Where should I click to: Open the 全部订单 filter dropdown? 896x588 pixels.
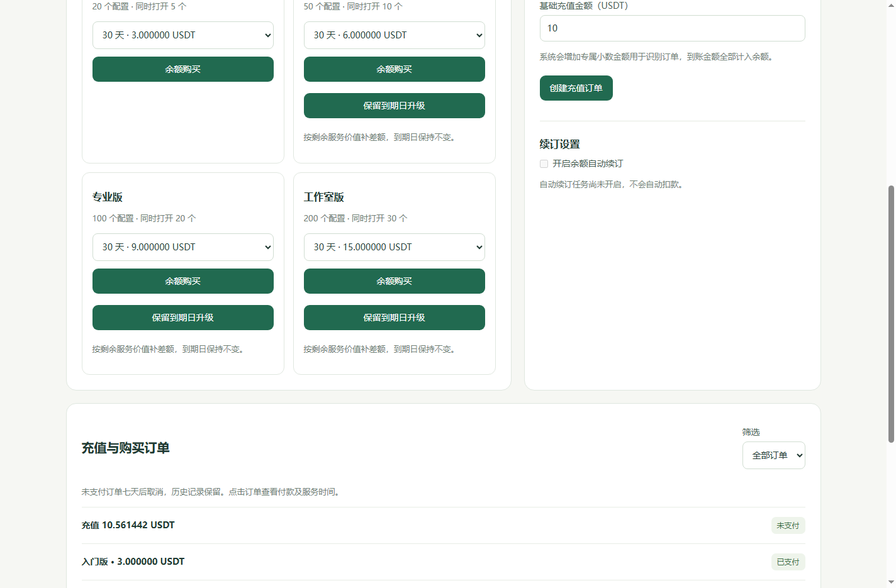[x=774, y=455]
